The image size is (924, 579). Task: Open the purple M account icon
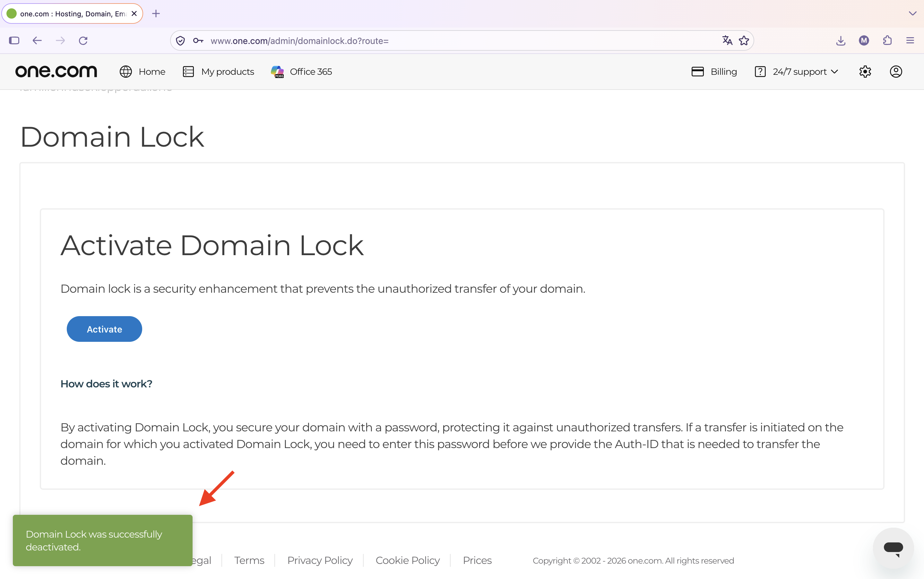coord(864,40)
